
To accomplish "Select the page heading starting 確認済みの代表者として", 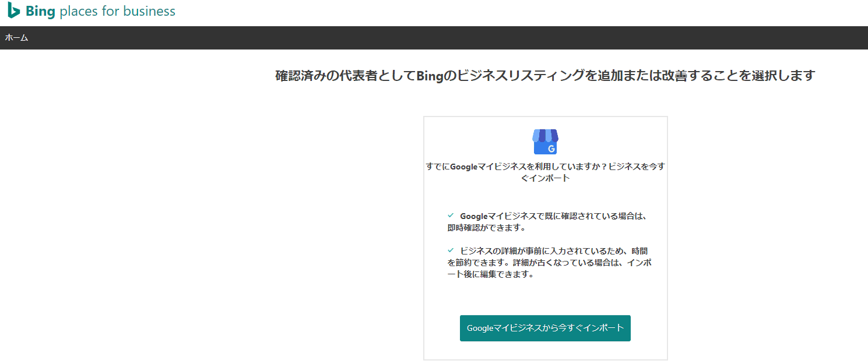I will click(545, 76).
